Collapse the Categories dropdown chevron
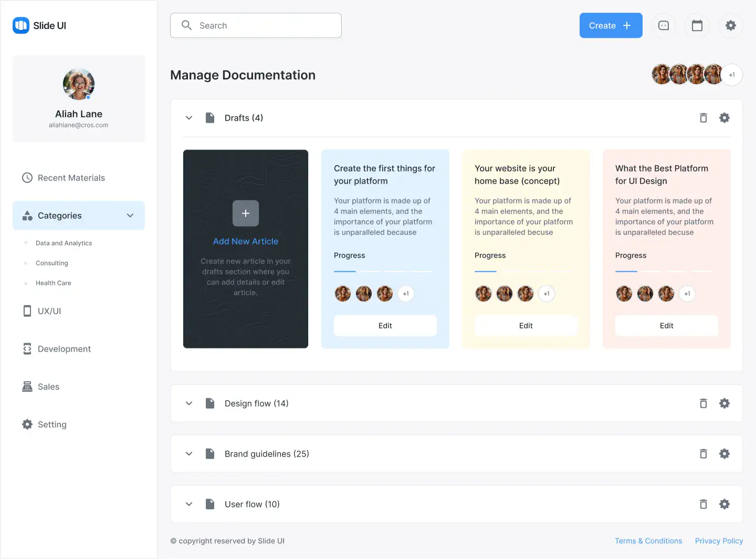 point(130,215)
